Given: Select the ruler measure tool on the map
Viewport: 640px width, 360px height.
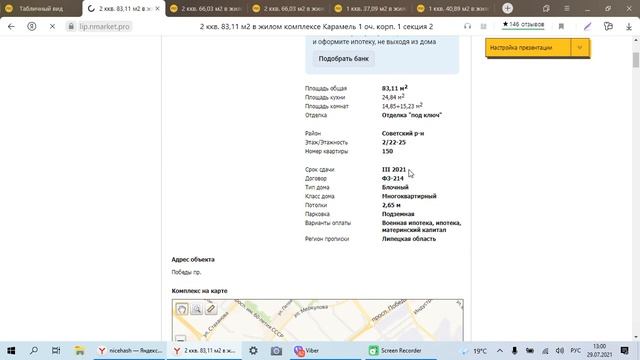Looking at the screenshot, I should coord(211,309).
